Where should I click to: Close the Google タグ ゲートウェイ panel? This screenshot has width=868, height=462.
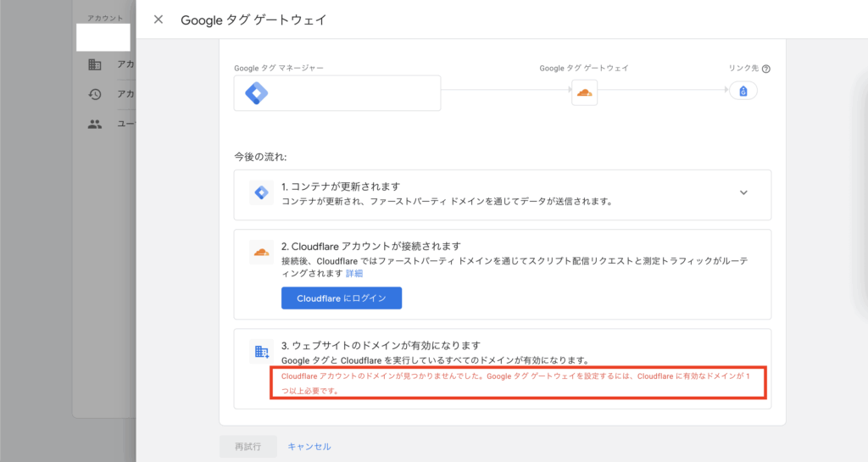(159, 19)
